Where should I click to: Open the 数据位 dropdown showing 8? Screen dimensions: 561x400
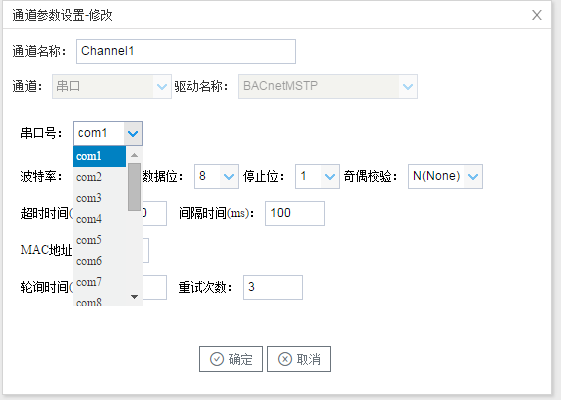(x=229, y=176)
